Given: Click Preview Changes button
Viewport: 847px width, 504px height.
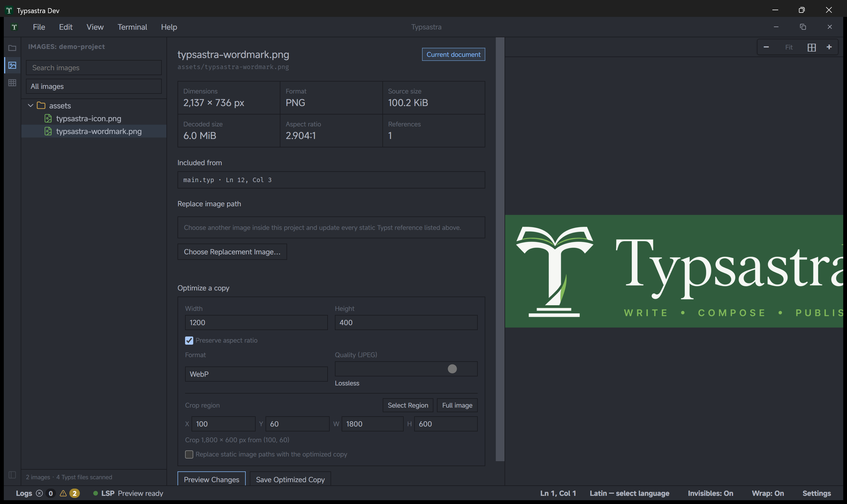Looking at the screenshot, I should point(211,479).
